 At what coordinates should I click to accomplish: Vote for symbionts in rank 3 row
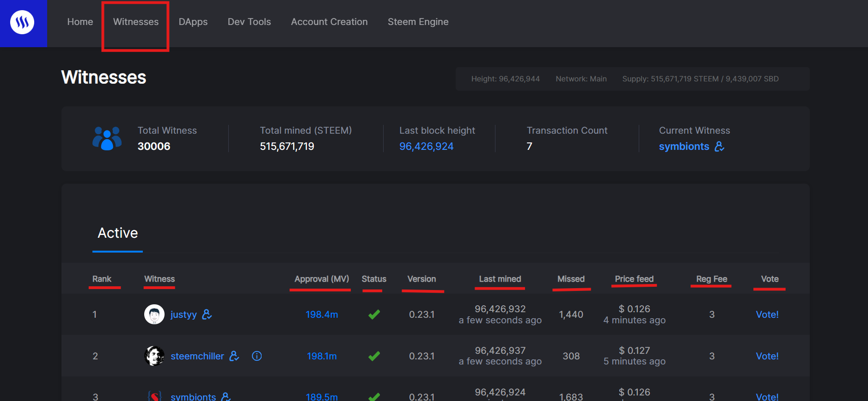coord(767,397)
